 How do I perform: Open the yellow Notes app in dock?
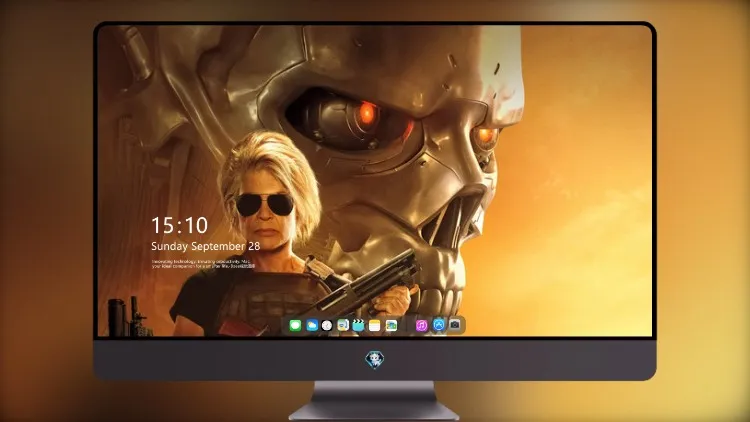point(375,325)
